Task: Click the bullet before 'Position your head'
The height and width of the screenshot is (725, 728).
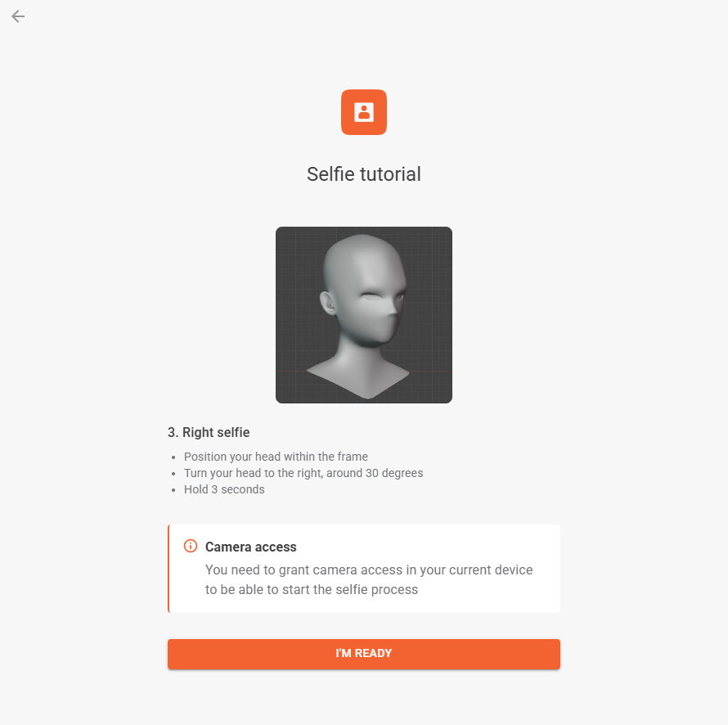Action: 173,457
